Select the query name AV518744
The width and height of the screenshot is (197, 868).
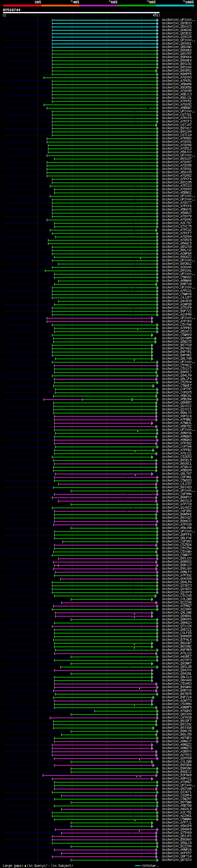11,10
